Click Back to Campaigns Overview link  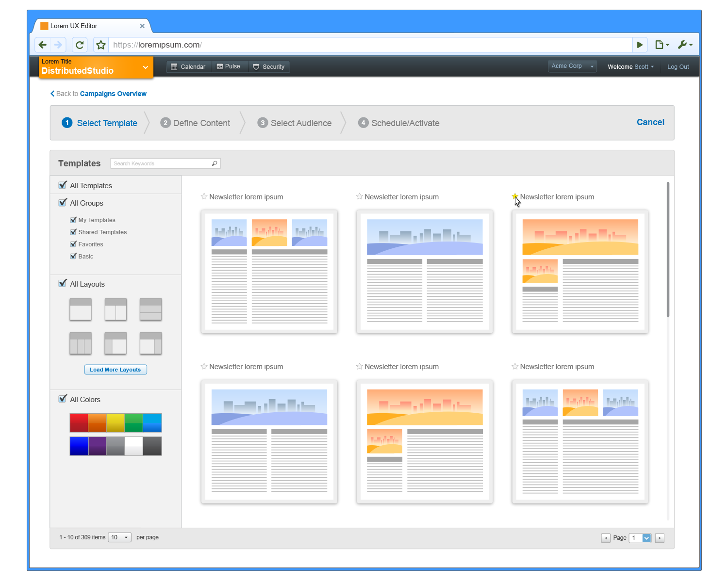[x=99, y=94]
